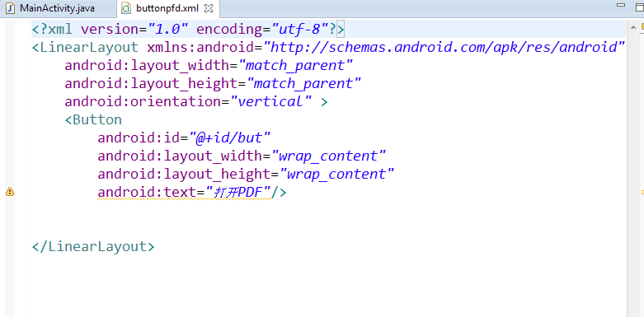Screen dimensions: 644x317
Task: Click the Java file icon on the MainActivity tab
Action: click(x=10, y=8)
